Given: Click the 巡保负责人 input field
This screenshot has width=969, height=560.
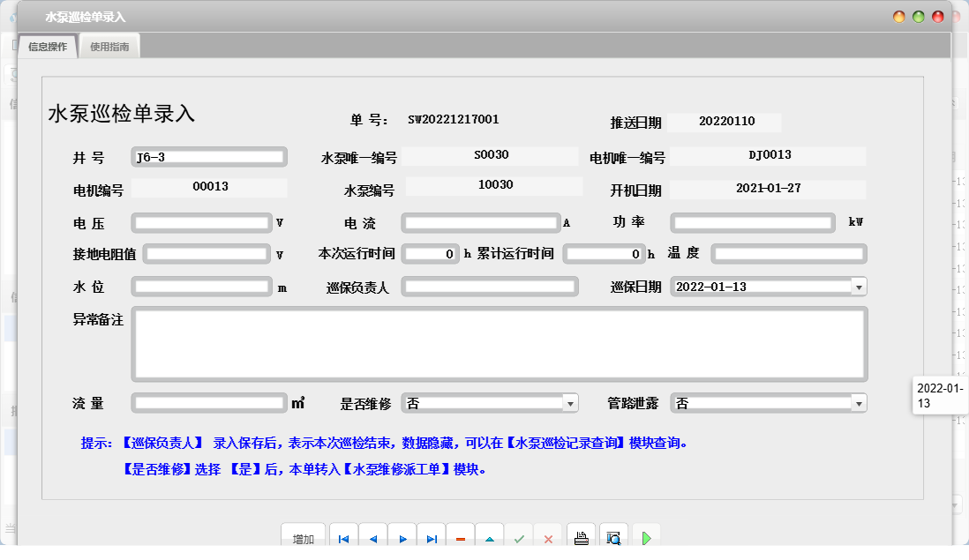Looking at the screenshot, I should click(490, 287).
